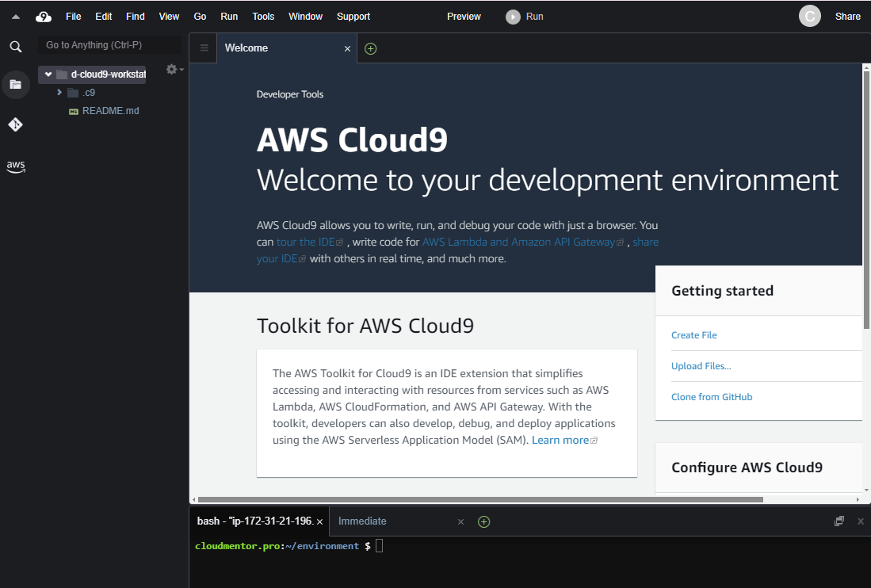
Task: Click the search magnifier sidebar icon
Action: (x=15, y=47)
